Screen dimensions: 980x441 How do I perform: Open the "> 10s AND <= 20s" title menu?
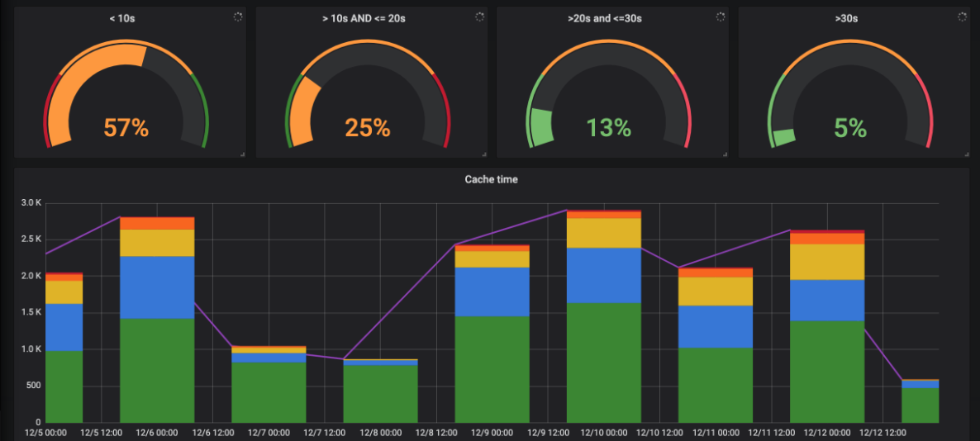click(x=364, y=17)
